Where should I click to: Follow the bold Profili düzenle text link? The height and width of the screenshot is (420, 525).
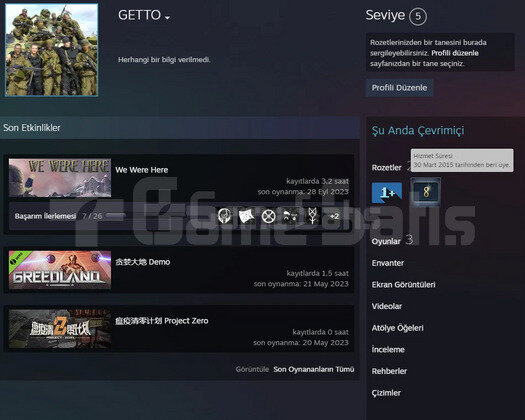(455, 53)
